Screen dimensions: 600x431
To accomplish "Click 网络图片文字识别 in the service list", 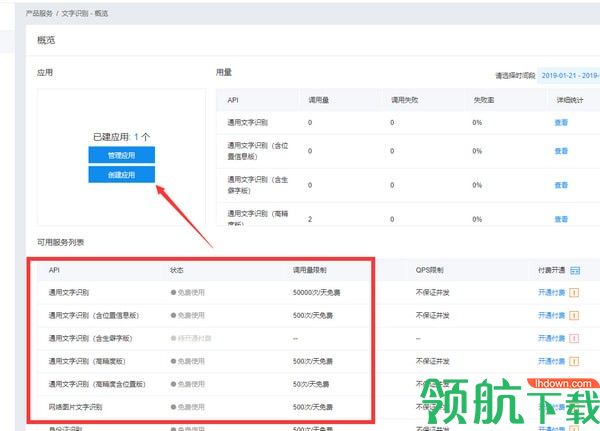I will tap(75, 407).
